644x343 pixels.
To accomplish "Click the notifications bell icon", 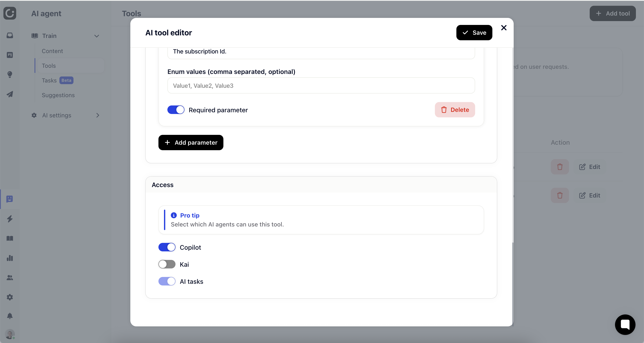I will [x=10, y=316].
